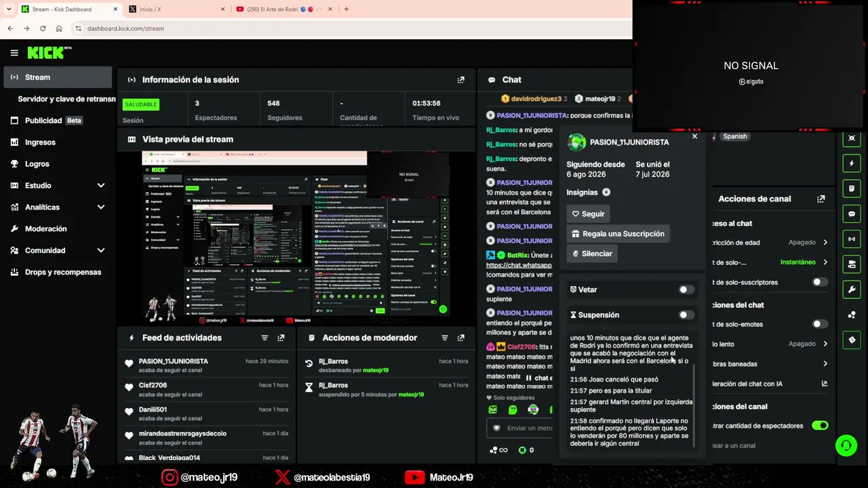This screenshot has width=868, height=488.
Task: Toggle the solo-suscriptores chat switch
Action: tap(820, 282)
